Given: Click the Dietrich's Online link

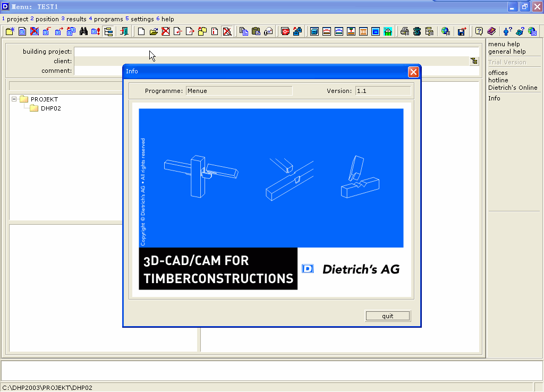Looking at the screenshot, I should (x=513, y=88).
